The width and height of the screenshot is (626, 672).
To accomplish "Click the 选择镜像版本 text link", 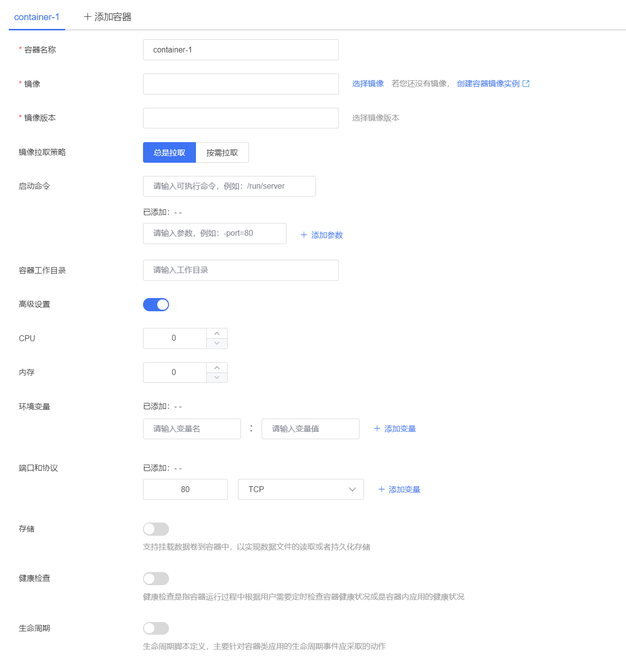I will click(x=376, y=118).
